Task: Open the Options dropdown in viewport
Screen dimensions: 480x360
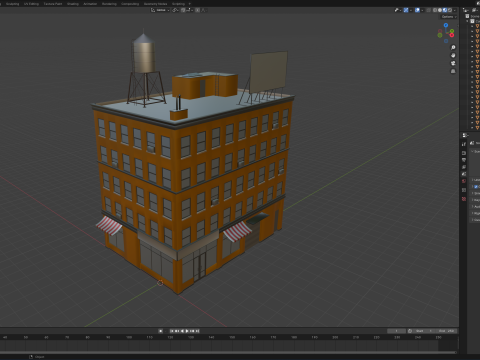Action: tap(449, 17)
